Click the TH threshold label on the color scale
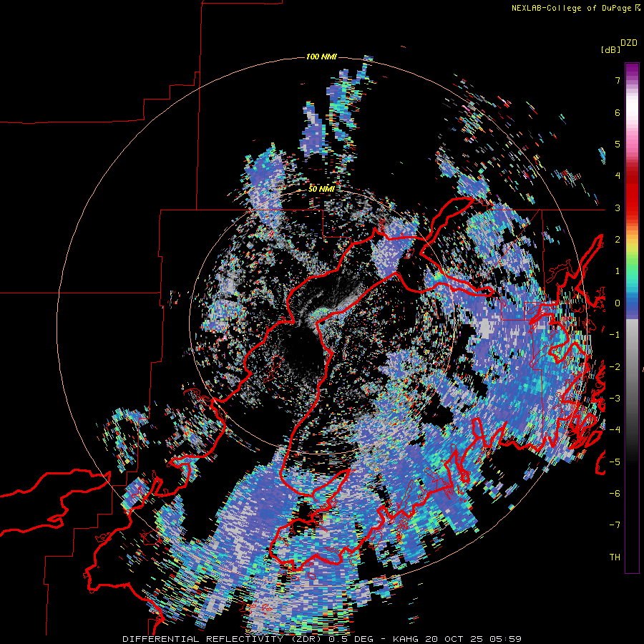Image resolution: width=644 pixels, height=644 pixels. [615, 557]
